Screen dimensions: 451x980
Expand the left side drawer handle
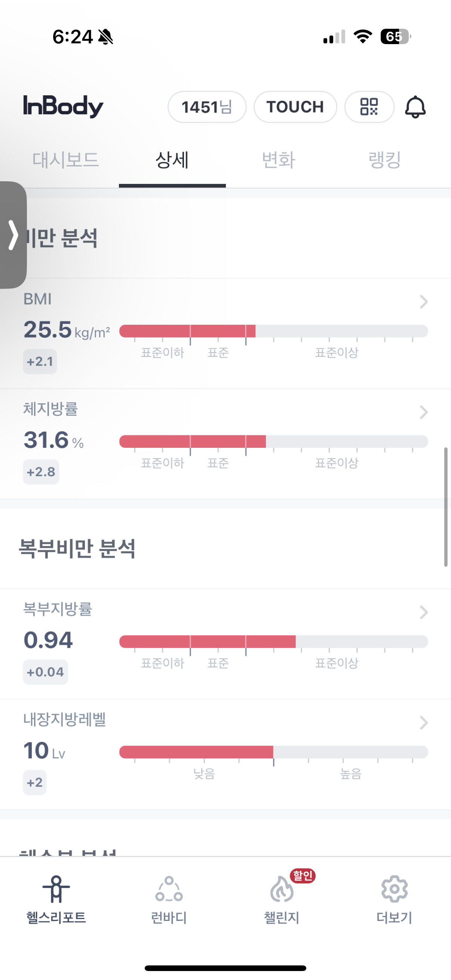13,235
